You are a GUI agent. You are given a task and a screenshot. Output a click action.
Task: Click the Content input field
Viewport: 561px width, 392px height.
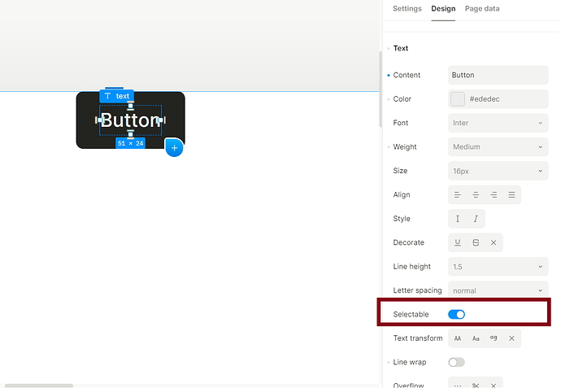coord(498,75)
